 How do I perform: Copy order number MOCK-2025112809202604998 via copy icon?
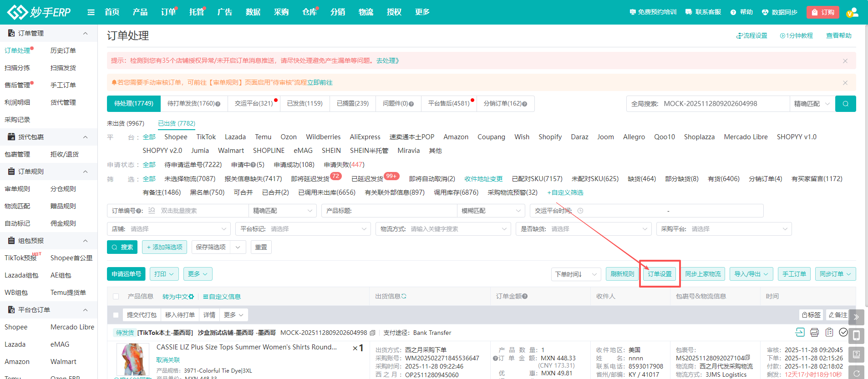(372, 333)
